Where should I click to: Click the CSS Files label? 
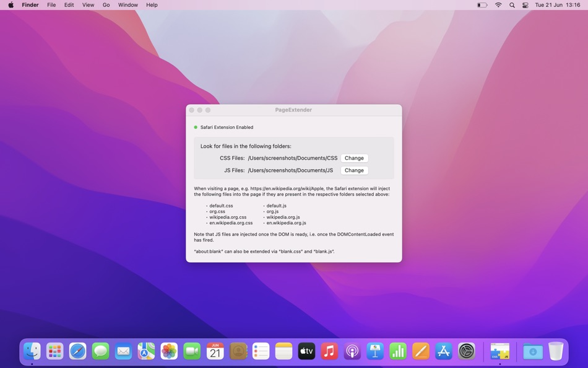(232, 158)
